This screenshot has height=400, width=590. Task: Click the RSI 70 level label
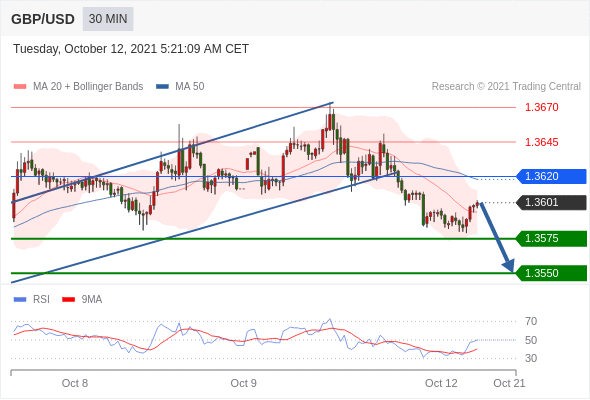[x=531, y=321]
